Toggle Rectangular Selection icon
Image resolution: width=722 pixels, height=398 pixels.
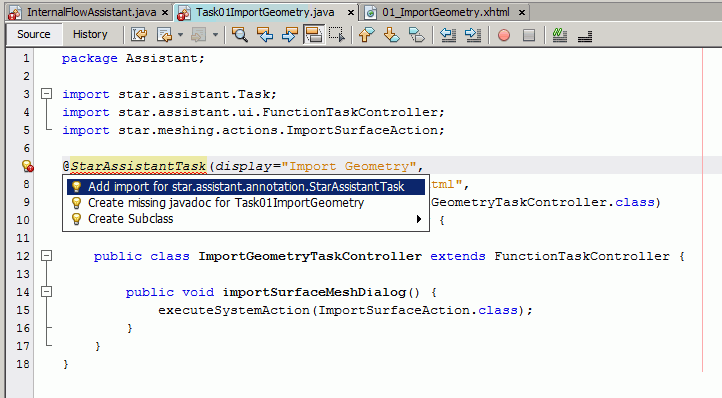(x=338, y=35)
